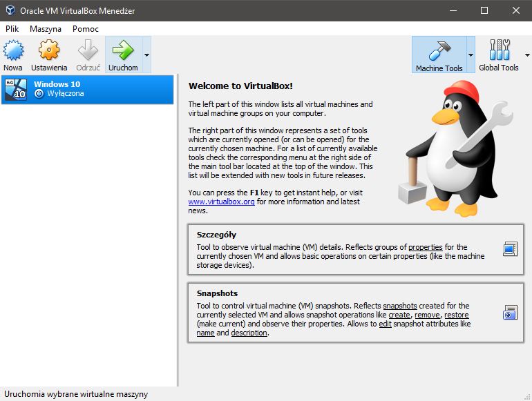Click the Nowa (new machine) icon
Viewport: 532px width, 401px height.
coord(13,50)
